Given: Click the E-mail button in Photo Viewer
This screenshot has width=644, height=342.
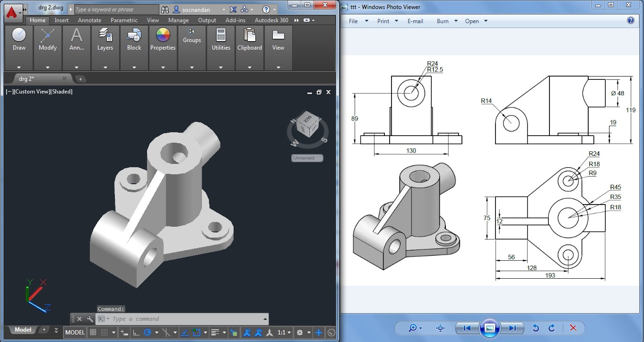Looking at the screenshot, I should click(x=415, y=21).
